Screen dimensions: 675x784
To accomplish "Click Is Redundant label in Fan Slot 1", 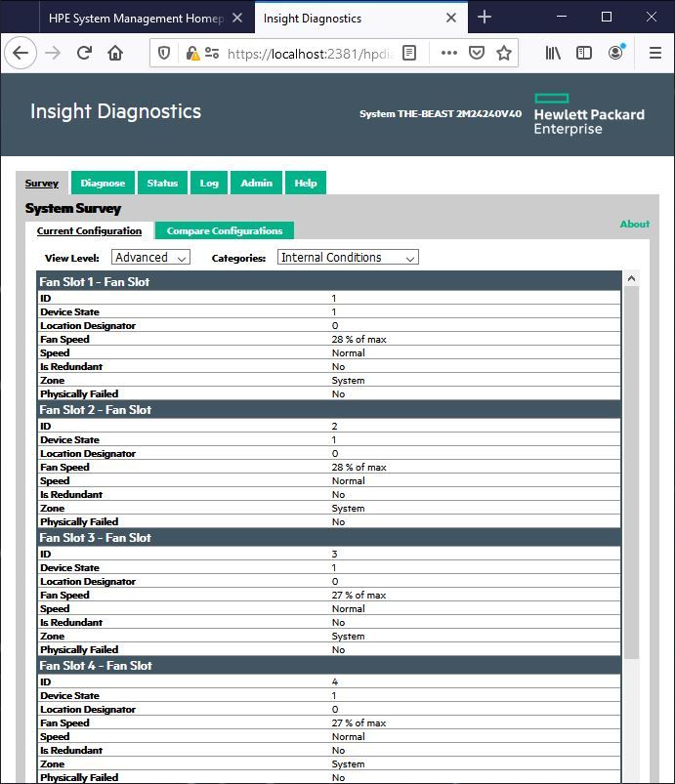I will [x=71, y=366].
